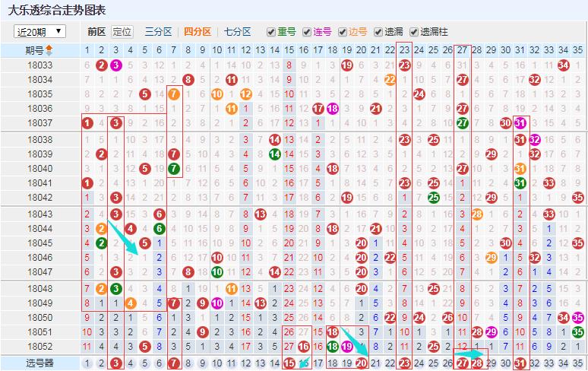Viewport: 588px width, 371px height.
Task: Click green ball 14 in row 18039
Action: coord(275,154)
